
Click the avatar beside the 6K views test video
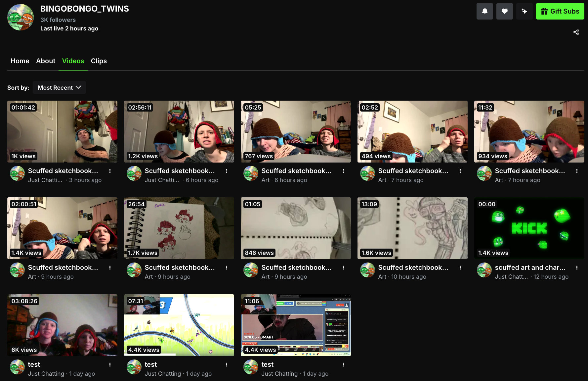[18, 367]
